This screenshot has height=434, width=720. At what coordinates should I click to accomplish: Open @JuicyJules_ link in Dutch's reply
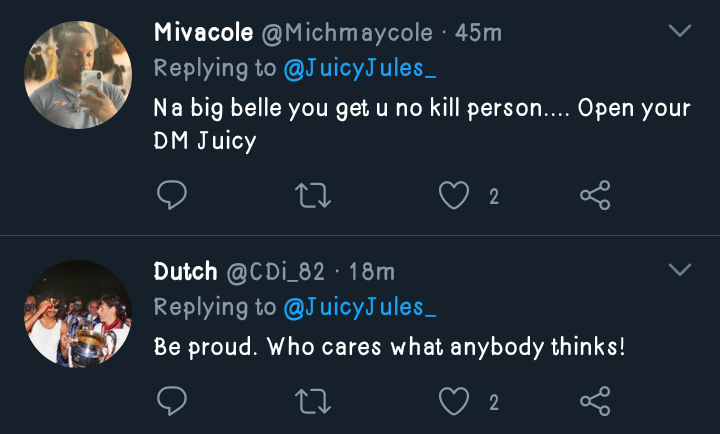tap(360, 307)
